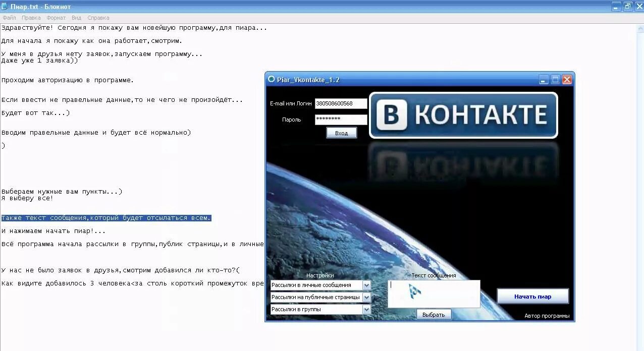This screenshot has height=351, width=644.
Task: Open the Файл menu in Notepad
Action: pos(9,18)
